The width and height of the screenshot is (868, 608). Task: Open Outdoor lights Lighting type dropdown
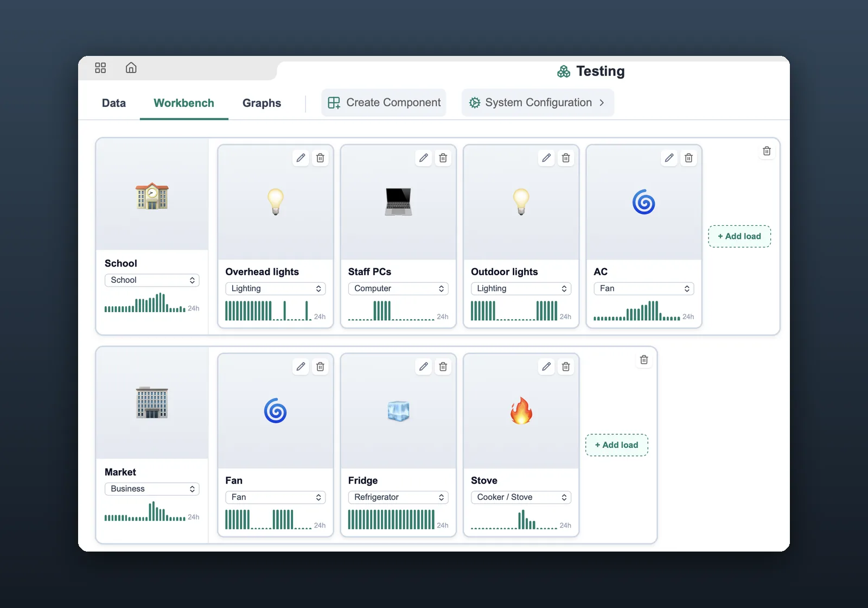(521, 289)
